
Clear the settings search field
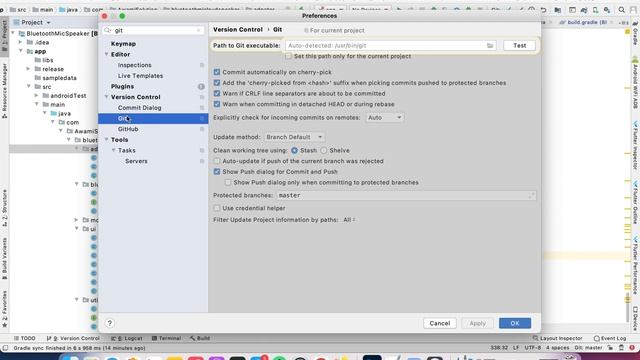pos(199,31)
